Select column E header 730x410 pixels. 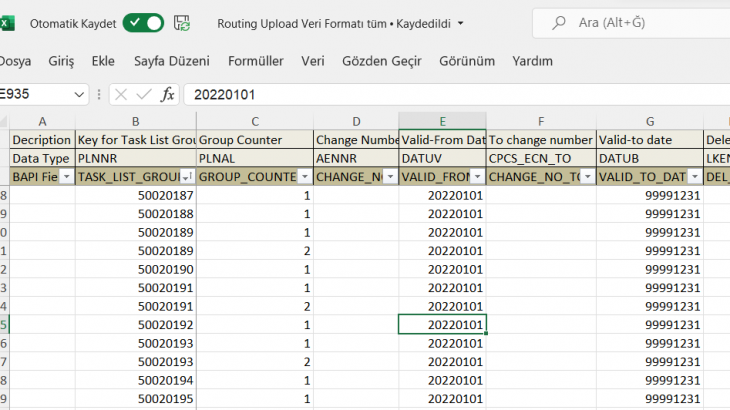[x=442, y=121]
